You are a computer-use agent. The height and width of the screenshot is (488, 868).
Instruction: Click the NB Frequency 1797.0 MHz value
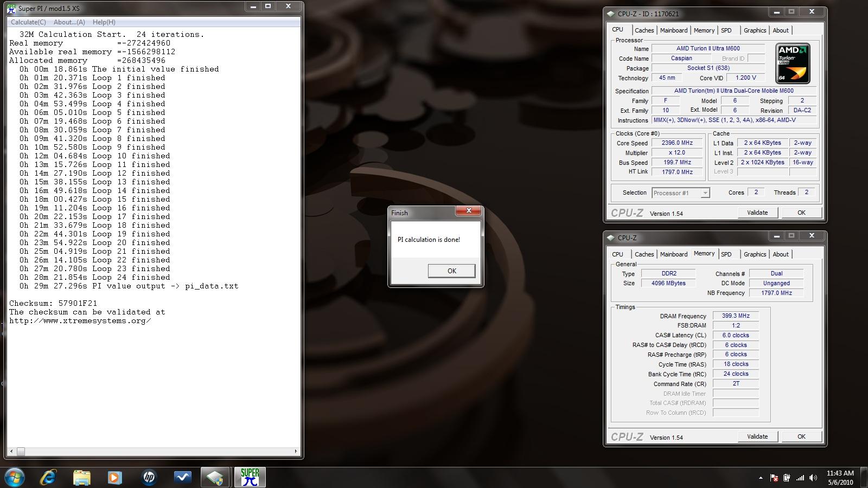pos(776,293)
